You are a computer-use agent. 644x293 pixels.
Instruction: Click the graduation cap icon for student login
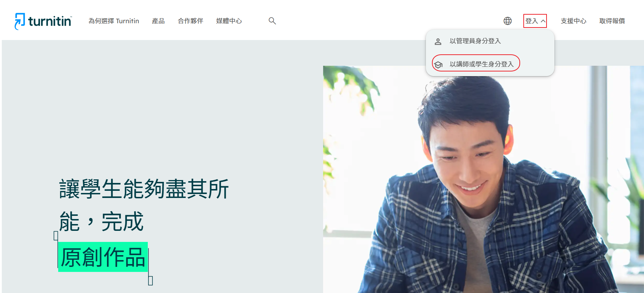coord(438,64)
